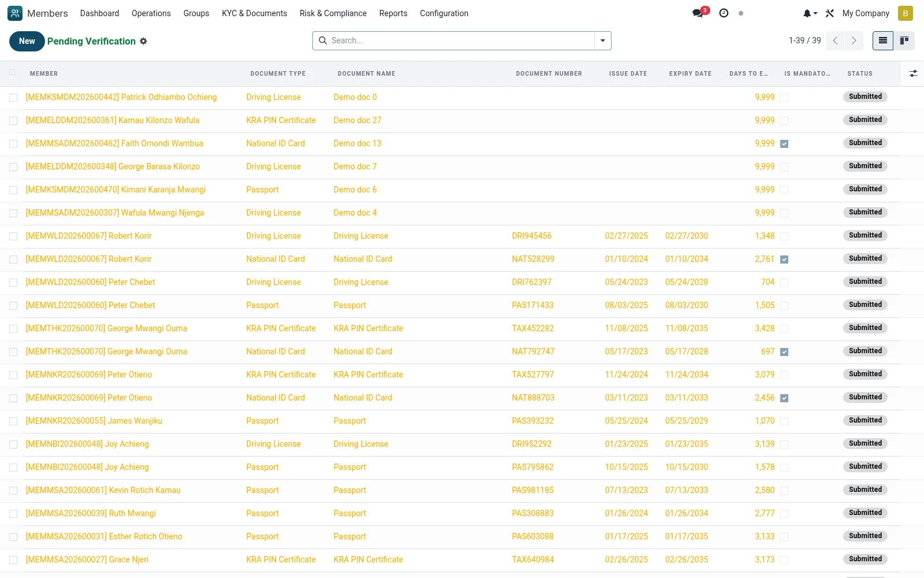Sort by the Member column header

[44, 73]
